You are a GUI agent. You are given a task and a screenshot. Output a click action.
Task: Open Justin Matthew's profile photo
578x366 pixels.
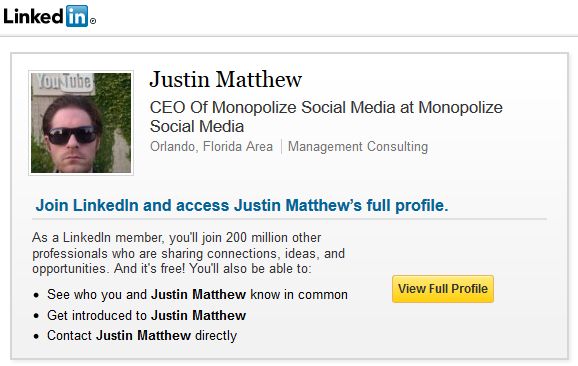pos(81,123)
